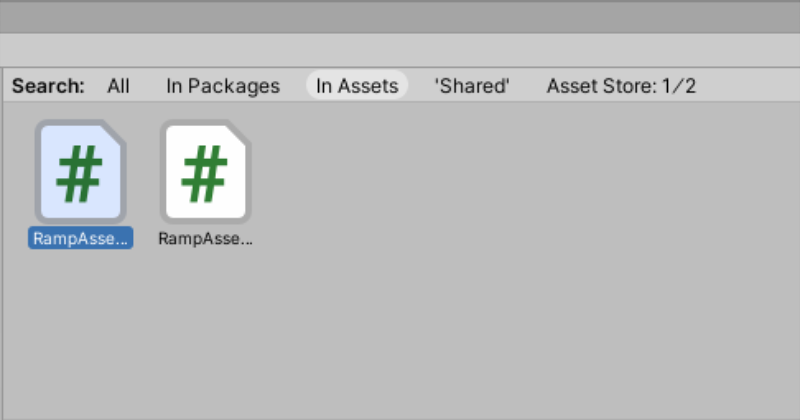The height and width of the screenshot is (420, 800).
Task: Click the blank toolbar strip above Search row
Action: pos(400,49)
